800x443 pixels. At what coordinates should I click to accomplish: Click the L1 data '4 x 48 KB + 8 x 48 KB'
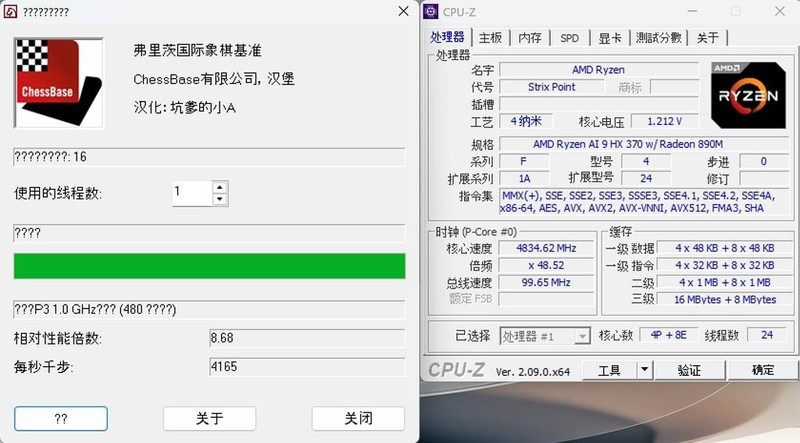coord(725,248)
